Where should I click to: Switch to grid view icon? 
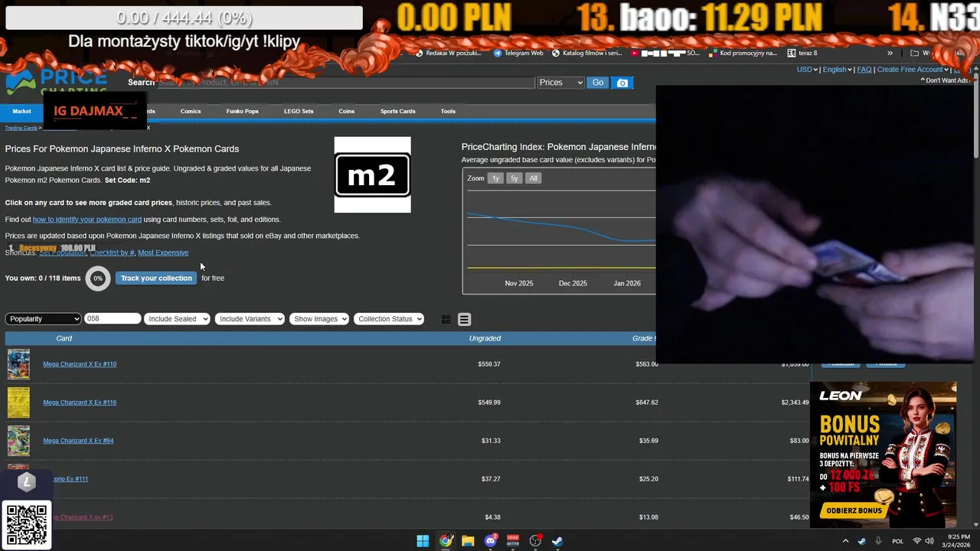coord(446,319)
